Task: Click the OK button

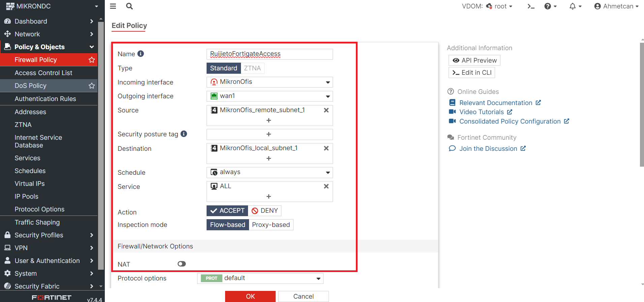Action: pos(250,296)
